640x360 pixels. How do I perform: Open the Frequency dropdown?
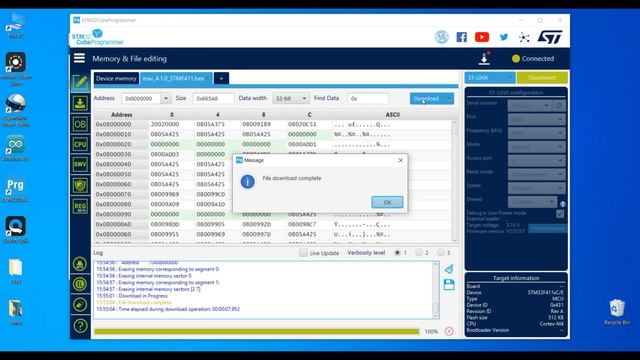tap(537, 133)
